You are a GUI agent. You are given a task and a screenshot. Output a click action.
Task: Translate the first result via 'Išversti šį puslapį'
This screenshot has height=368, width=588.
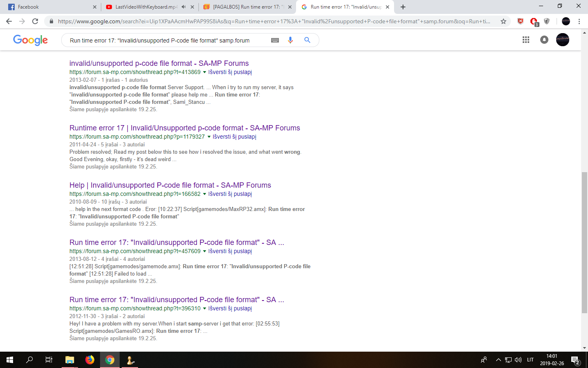point(230,72)
